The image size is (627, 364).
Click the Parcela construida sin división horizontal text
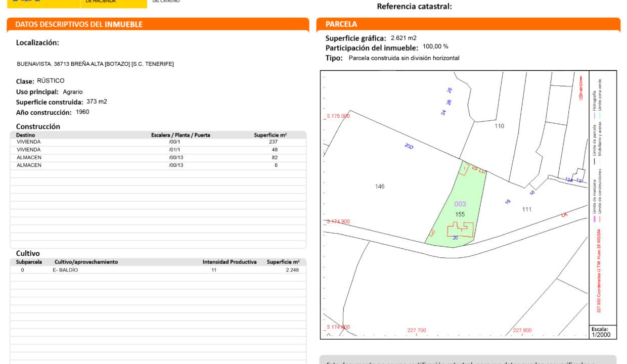404,58
